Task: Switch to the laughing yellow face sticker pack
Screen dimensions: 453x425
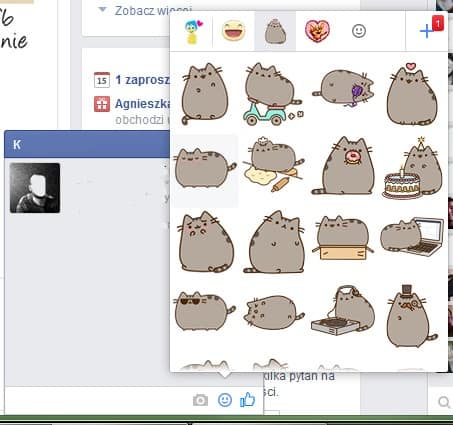Action: 233,31
